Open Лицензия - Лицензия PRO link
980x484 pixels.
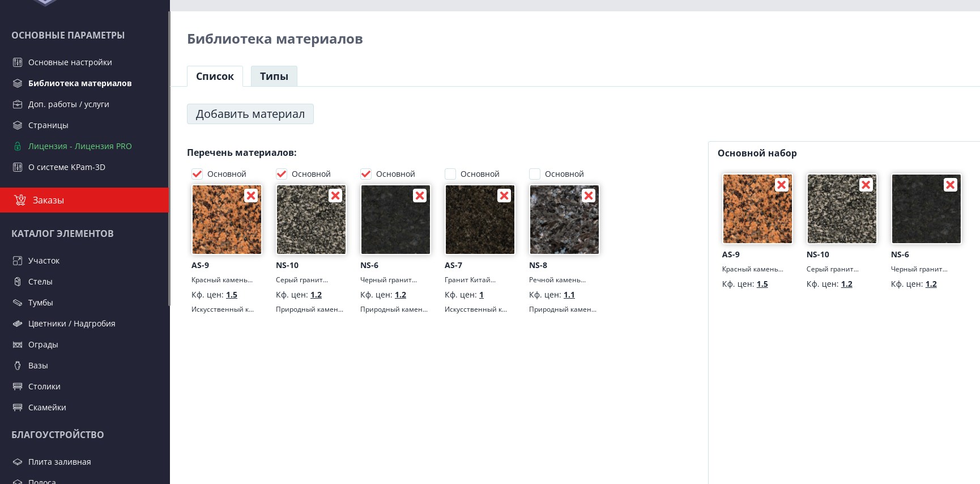click(80, 146)
